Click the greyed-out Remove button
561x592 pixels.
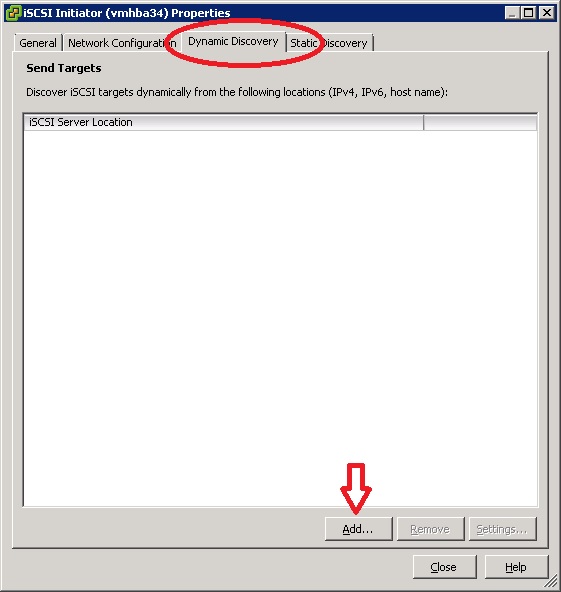[x=430, y=529]
